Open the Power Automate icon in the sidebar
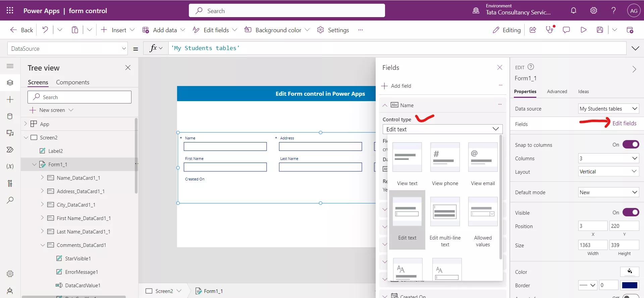Viewport: 644px width, 298px height. pyautogui.click(x=10, y=150)
